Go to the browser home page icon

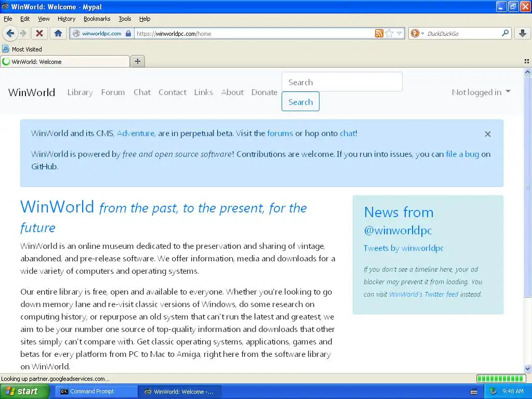pos(58,33)
